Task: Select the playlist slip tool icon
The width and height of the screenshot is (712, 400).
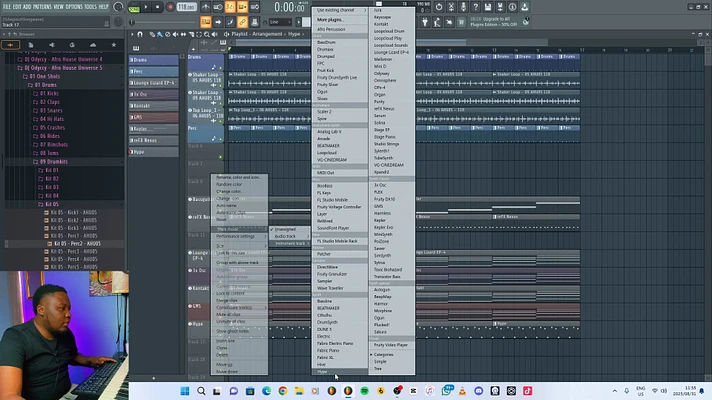Action: [183, 35]
